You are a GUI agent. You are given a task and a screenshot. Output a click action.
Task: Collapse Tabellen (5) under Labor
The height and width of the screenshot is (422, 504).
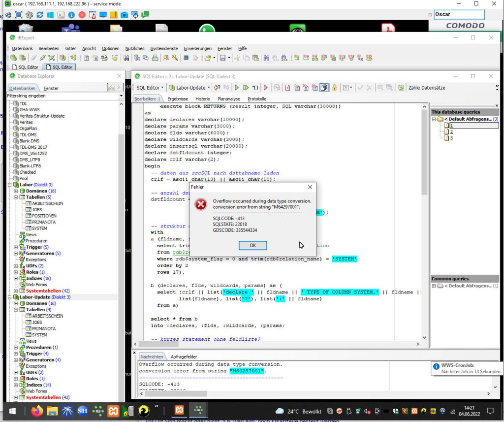16,197
